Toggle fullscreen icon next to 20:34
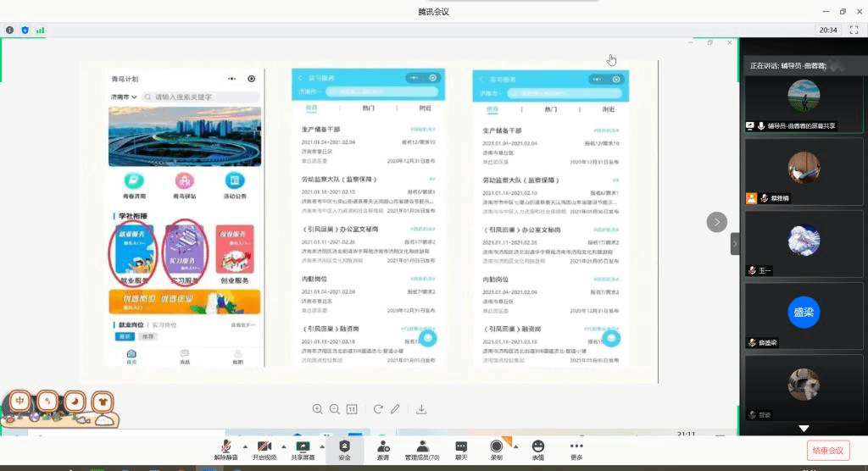This screenshot has width=868, height=471. (854, 30)
